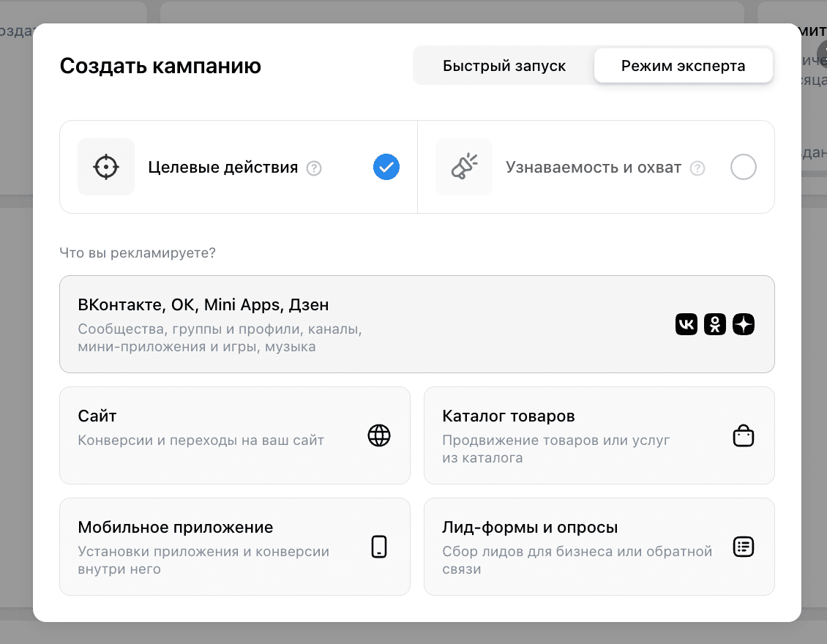This screenshot has width=827, height=644.
Task: Switch to the Режим эксперта tab
Action: (683, 65)
